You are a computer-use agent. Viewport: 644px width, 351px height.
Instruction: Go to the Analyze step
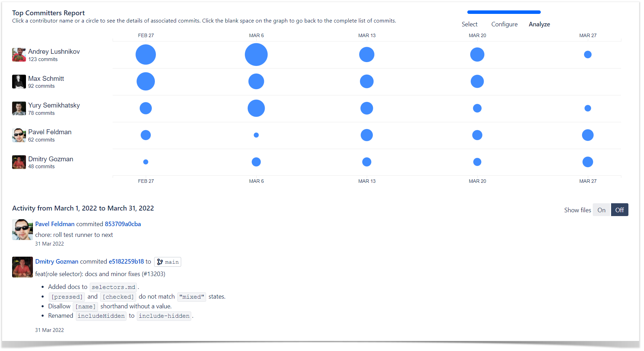coord(539,24)
